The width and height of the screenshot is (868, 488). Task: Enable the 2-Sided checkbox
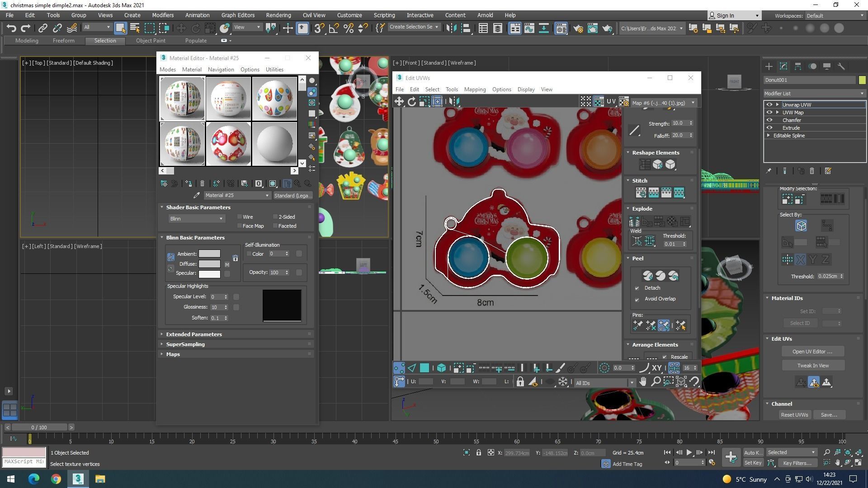coord(275,217)
